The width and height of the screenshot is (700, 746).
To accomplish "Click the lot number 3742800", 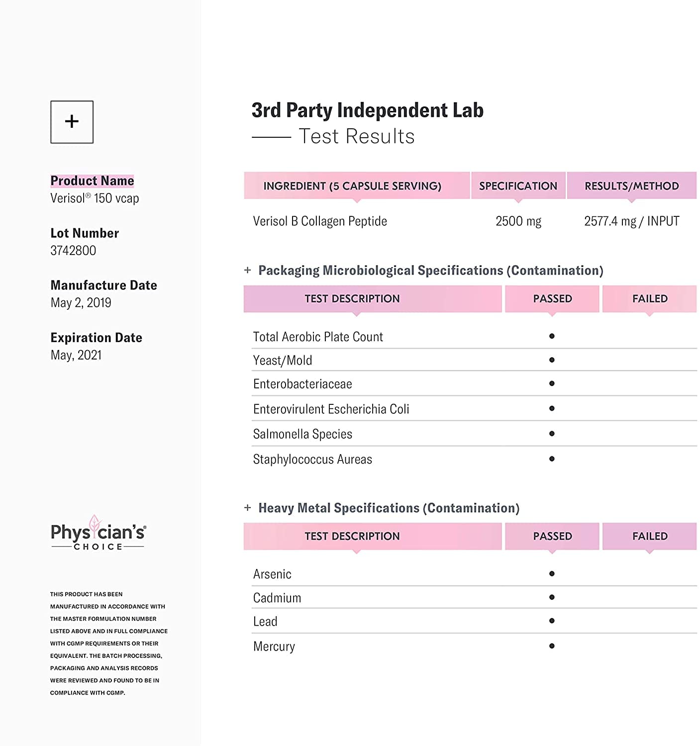I will point(73,251).
